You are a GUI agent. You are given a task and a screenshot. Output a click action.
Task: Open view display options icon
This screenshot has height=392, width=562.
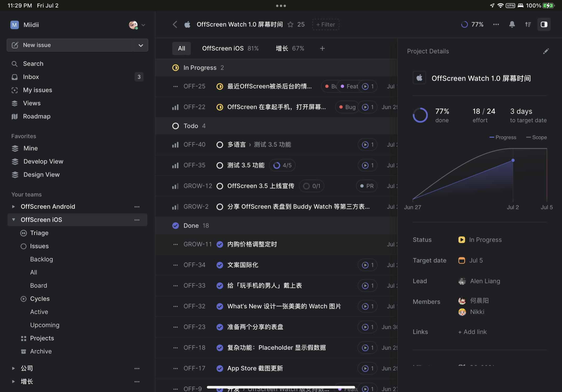pos(528,24)
